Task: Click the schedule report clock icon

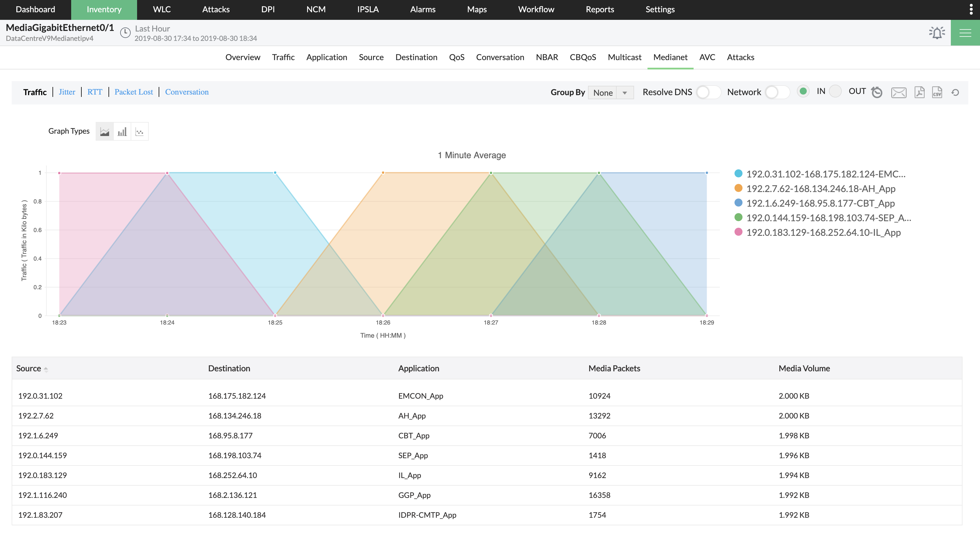Action: pyautogui.click(x=876, y=92)
